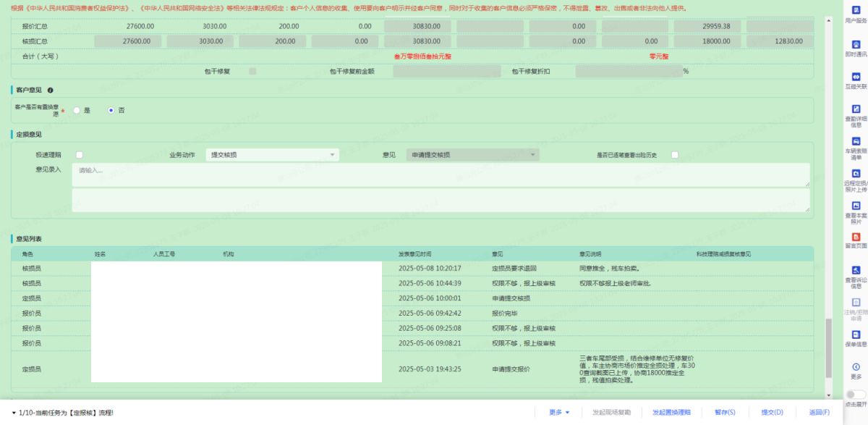
Task: Click the 互碰关联 sidebar icon
Action: (x=856, y=77)
